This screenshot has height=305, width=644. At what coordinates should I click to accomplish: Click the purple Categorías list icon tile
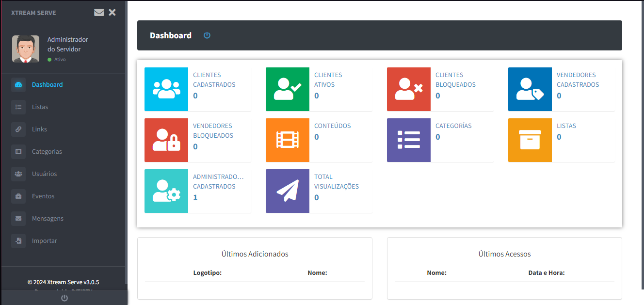pos(409,140)
